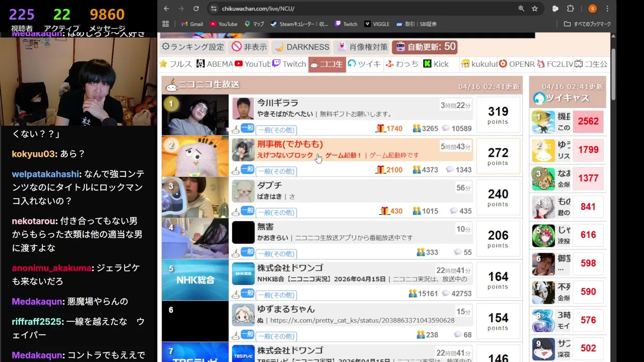Open the site information icon in address bar
The height and width of the screenshot is (362, 644).
click(x=213, y=9)
